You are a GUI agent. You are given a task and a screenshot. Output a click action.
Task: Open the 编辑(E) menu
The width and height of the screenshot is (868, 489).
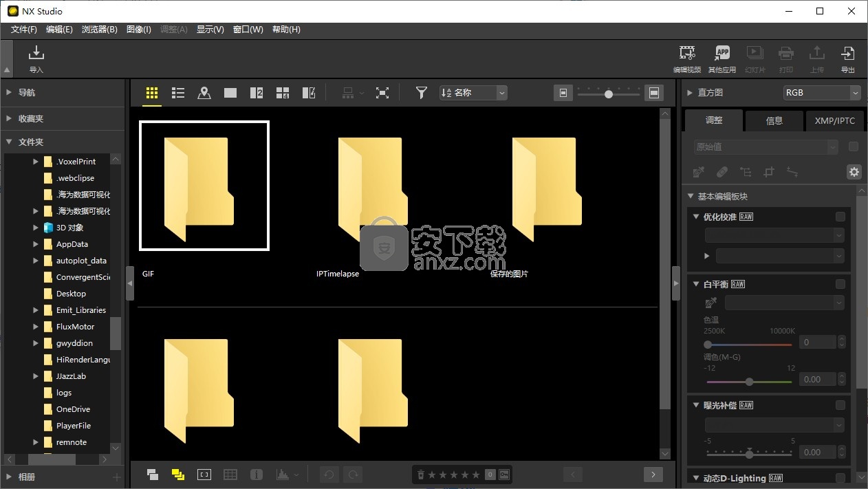point(59,30)
